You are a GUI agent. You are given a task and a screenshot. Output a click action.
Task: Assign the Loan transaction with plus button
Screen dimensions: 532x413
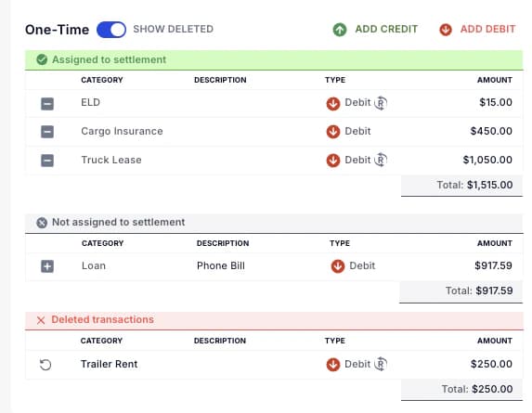[47, 266]
